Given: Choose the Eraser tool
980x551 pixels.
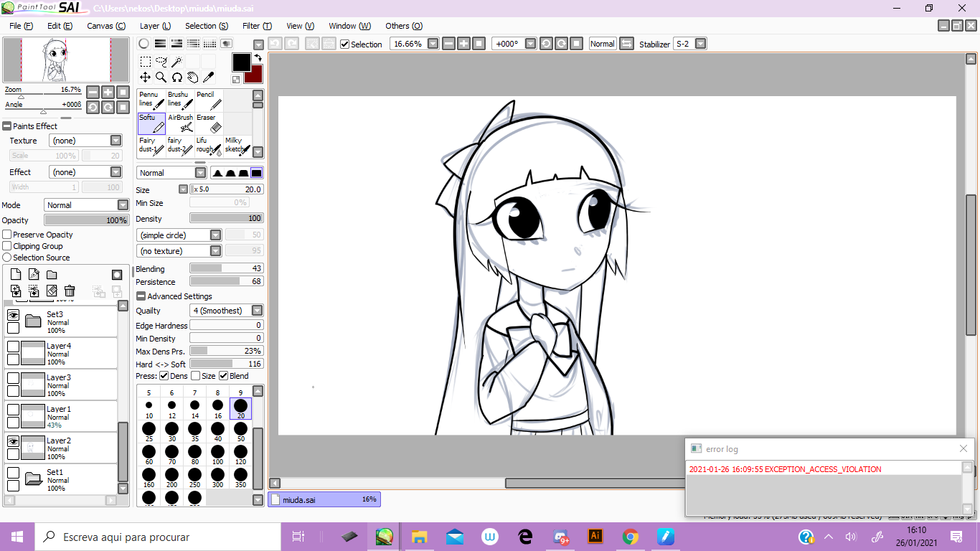Looking at the screenshot, I should point(209,123).
